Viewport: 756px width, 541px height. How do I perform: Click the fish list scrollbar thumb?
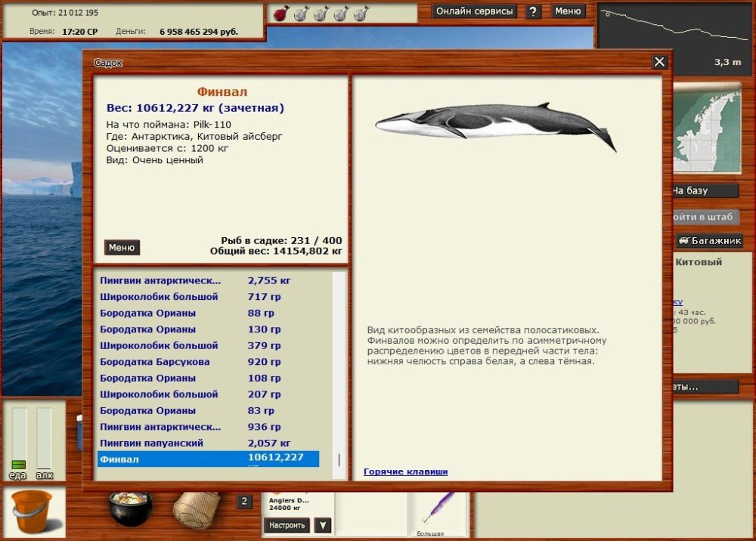pyautogui.click(x=339, y=459)
